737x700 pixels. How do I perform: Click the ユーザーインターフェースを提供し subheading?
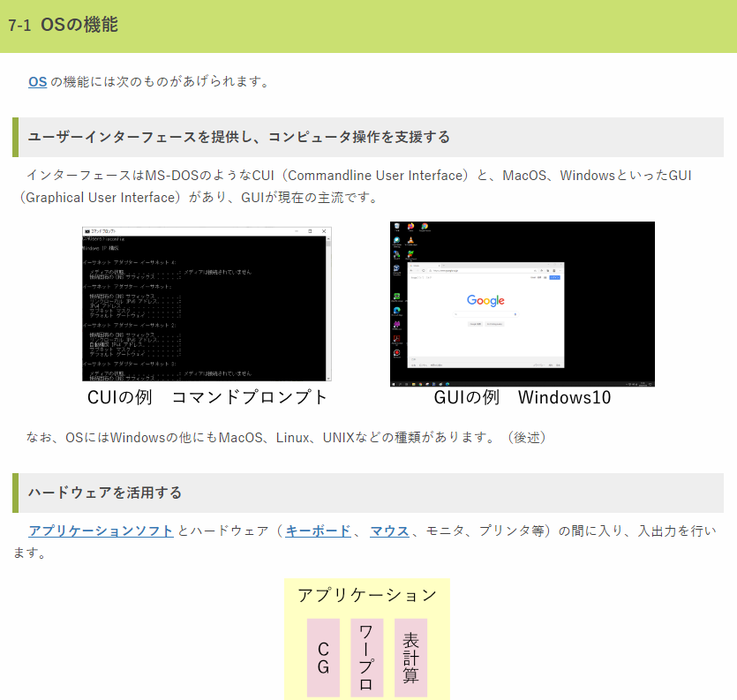pyautogui.click(x=238, y=137)
